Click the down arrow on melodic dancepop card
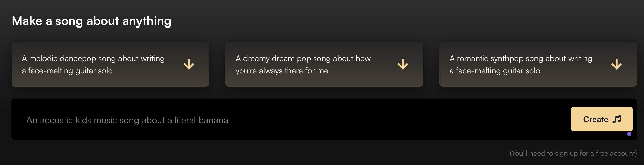This screenshot has height=165, width=644. 189,64
